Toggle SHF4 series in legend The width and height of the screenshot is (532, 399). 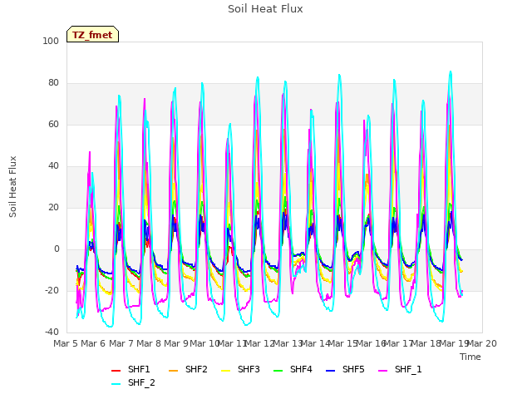click(x=293, y=369)
